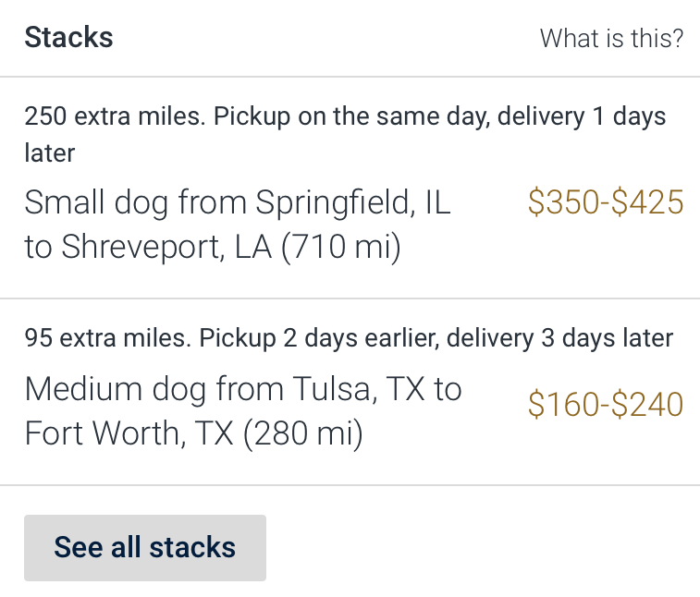Click the Shreveport, LA destination text
Image resolution: width=700 pixels, height=597 pixels.
[x=166, y=248]
